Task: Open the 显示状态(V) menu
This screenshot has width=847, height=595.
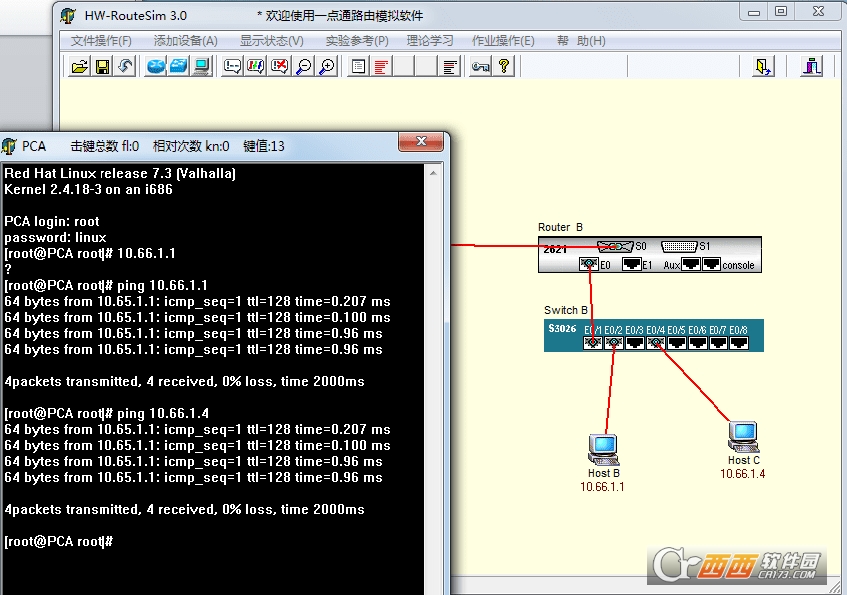Action: (x=272, y=41)
